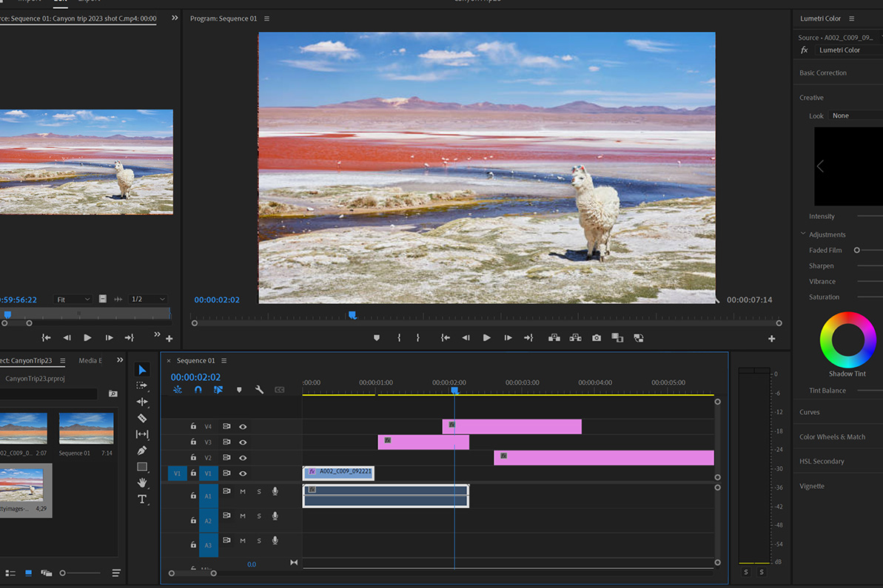Step forward one frame in Program monitor
Viewport: 883px width, 588px height.
508,337
